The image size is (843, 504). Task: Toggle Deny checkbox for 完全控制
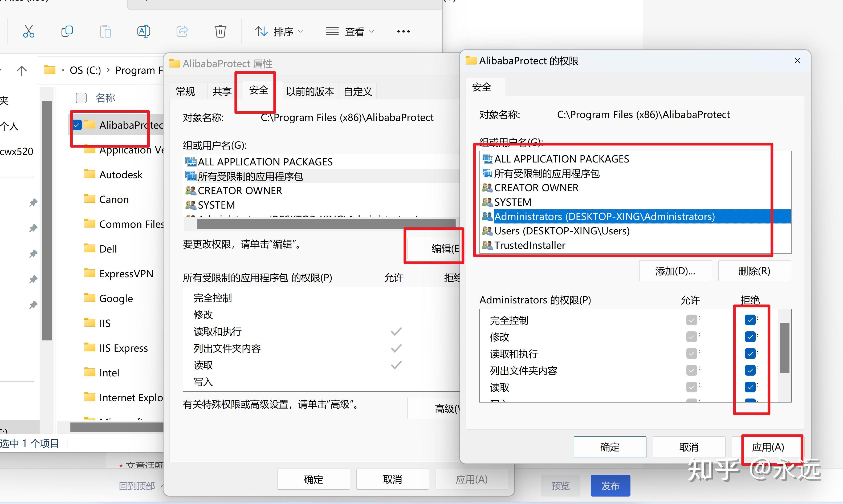click(x=750, y=320)
